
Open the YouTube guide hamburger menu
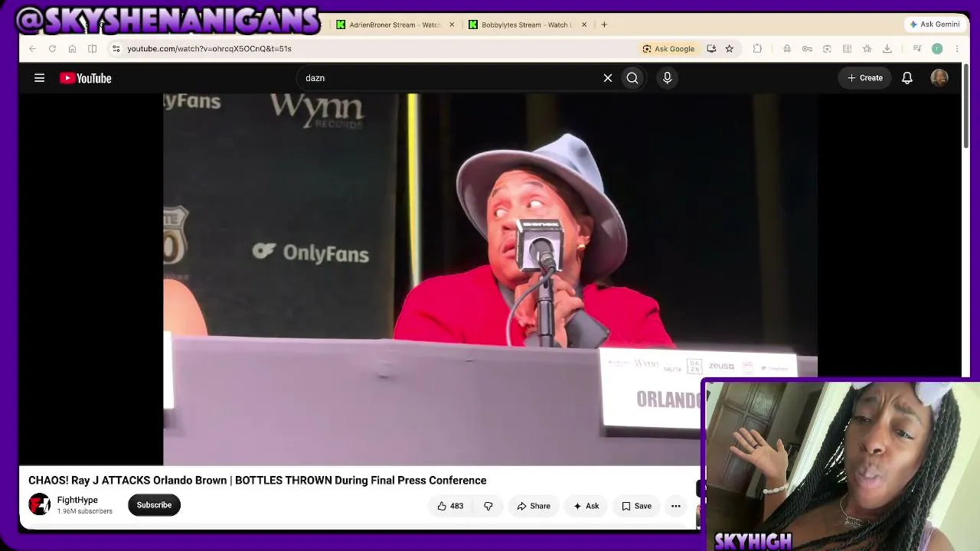pyautogui.click(x=39, y=78)
